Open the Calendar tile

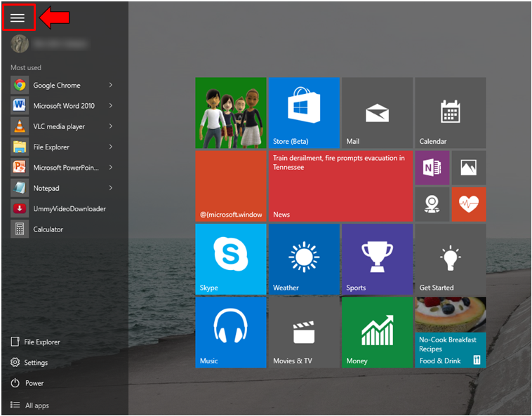click(x=451, y=113)
